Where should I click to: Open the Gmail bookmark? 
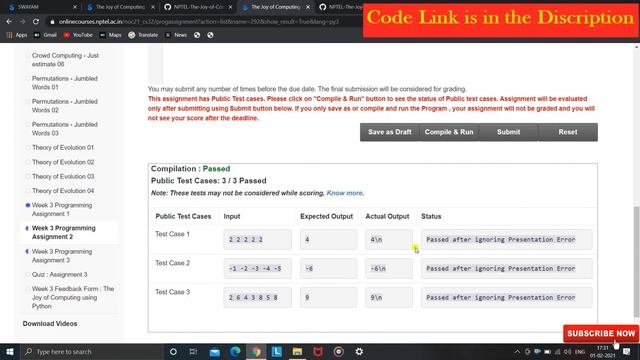[x=45, y=35]
